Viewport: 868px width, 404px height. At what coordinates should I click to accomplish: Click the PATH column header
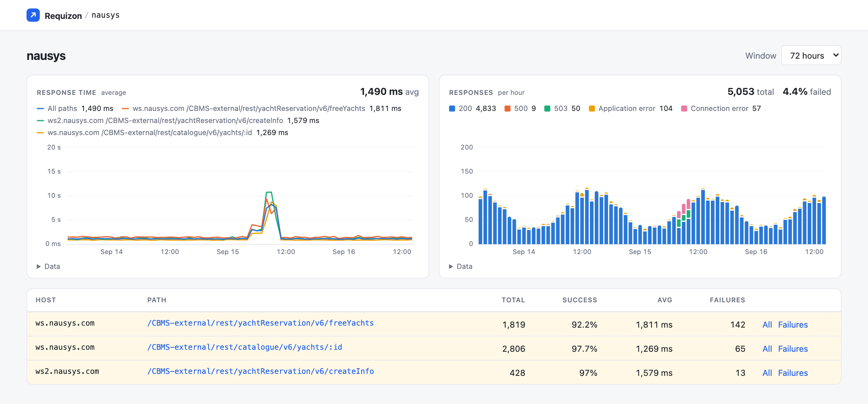pyautogui.click(x=157, y=300)
